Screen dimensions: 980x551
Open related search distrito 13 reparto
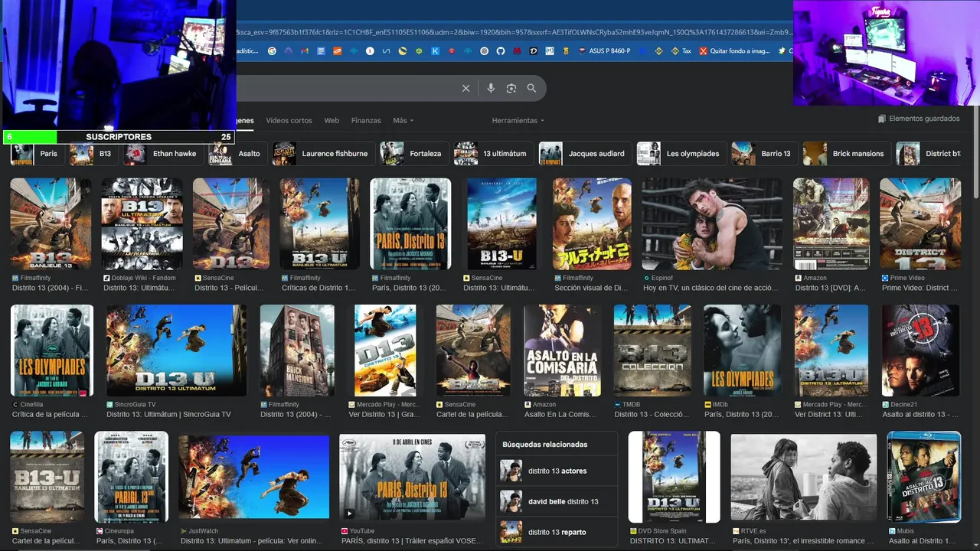(557, 532)
